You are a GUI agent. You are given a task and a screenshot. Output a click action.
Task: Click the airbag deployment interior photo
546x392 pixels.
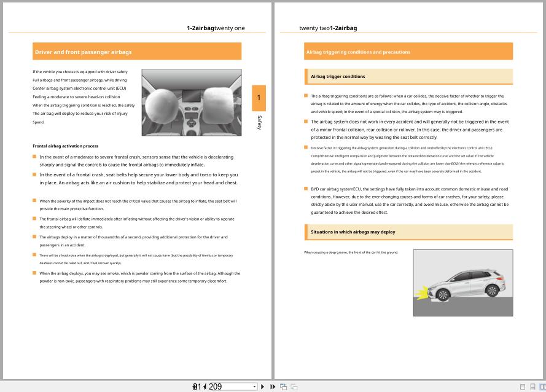(190, 102)
